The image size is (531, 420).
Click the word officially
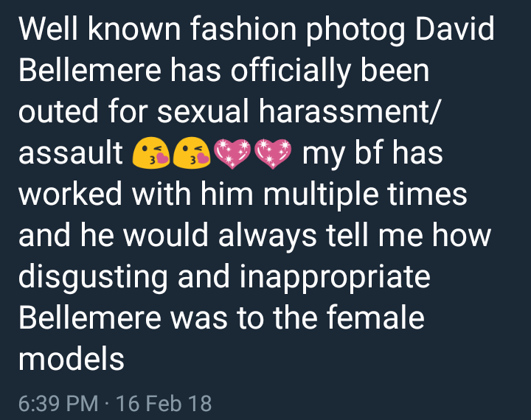[291, 71]
